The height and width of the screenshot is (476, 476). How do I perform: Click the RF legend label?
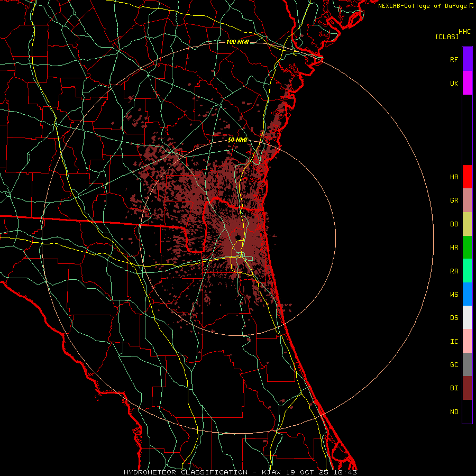point(454,59)
